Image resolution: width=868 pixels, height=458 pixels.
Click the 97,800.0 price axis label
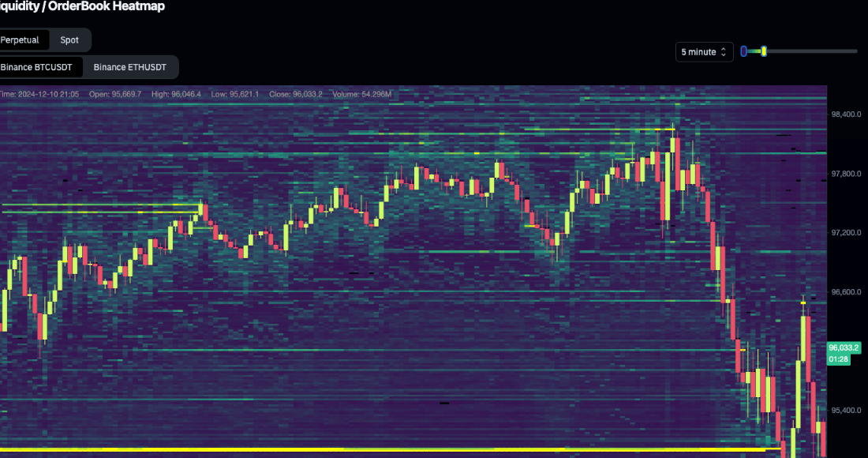click(846, 174)
